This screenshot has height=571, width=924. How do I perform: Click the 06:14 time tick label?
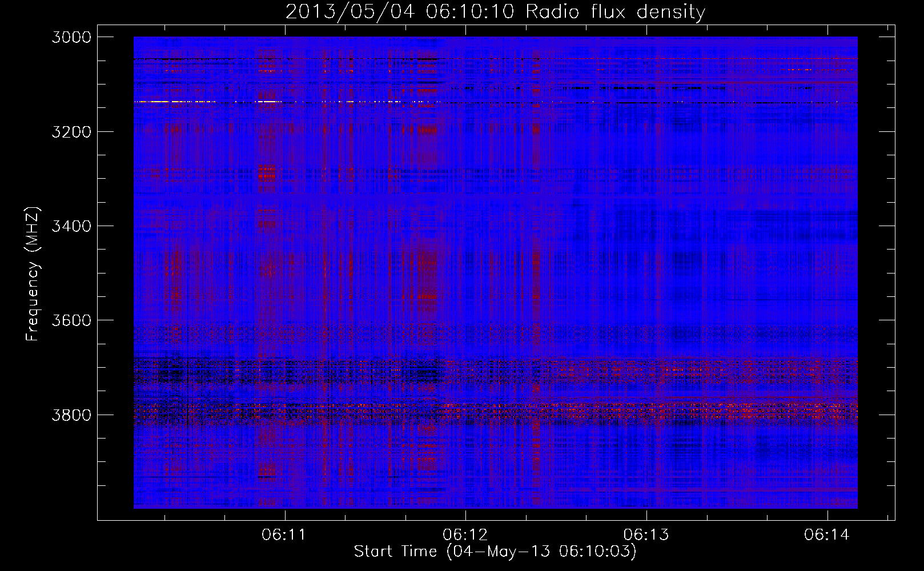pyautogui.click(x=827, y=535)
